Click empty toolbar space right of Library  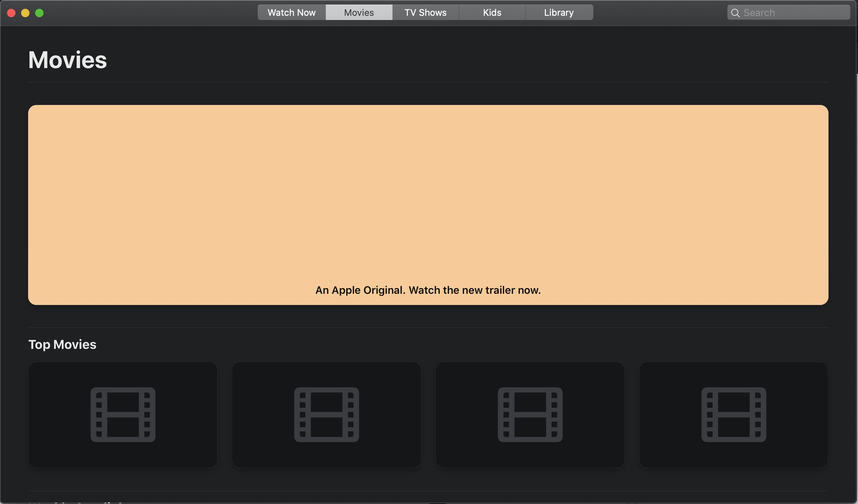(x=660, y=13)
